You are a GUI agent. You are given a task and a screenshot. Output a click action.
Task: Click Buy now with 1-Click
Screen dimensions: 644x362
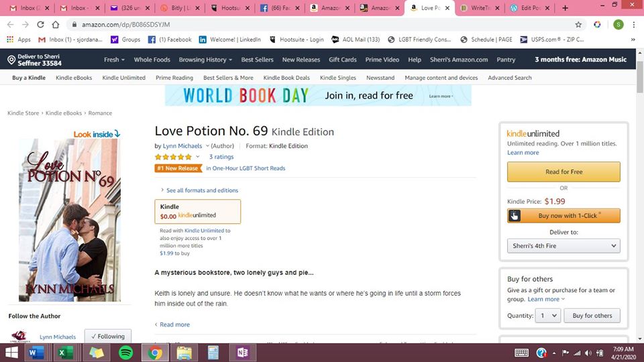tap(563, 216)
